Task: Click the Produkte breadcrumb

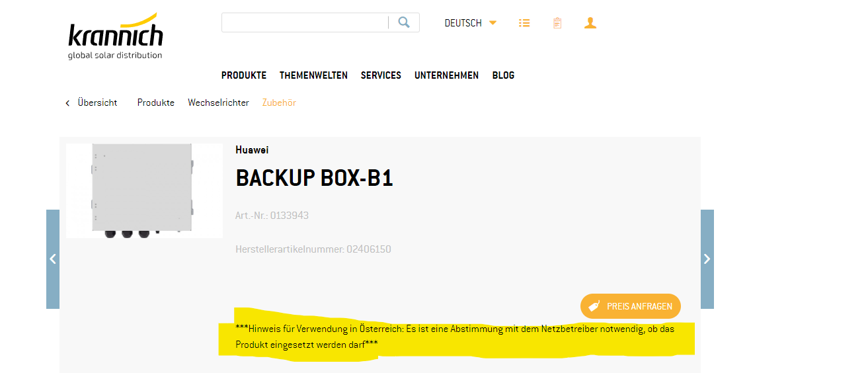Action: click(x=156, y=103)
